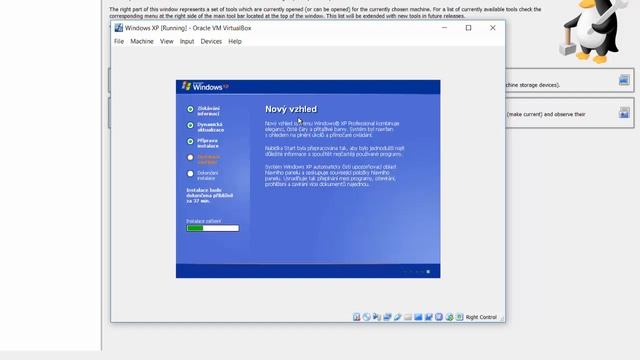This screenshot has height=360, width=640.
Task: Close the Windows XP VirtualBox window
Action: [493, 28]
